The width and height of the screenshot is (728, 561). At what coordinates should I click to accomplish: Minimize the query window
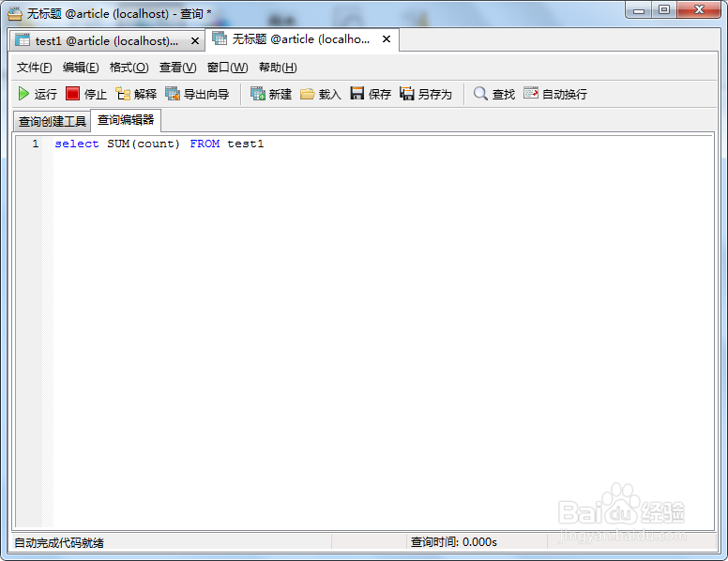[x=639, y=9]
